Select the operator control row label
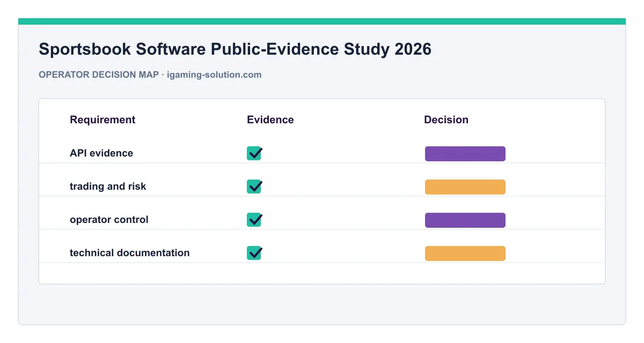 coord(109,220)
